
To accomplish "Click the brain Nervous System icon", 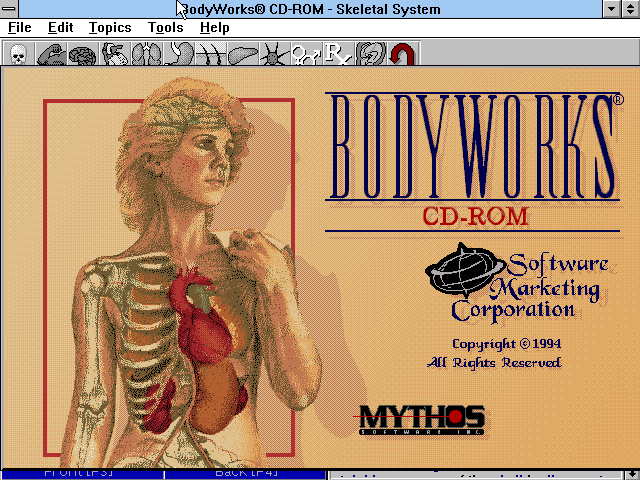I will (x=83, y=54).
